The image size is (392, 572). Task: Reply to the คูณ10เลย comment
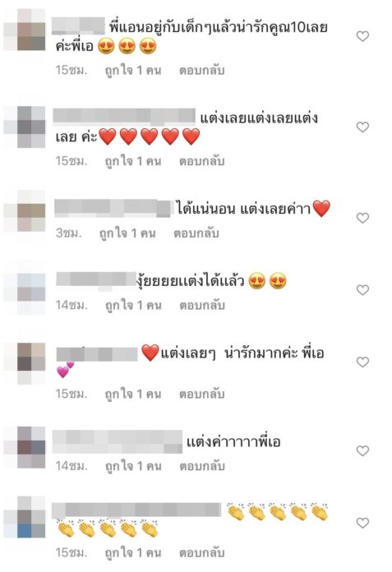[201, 71]
